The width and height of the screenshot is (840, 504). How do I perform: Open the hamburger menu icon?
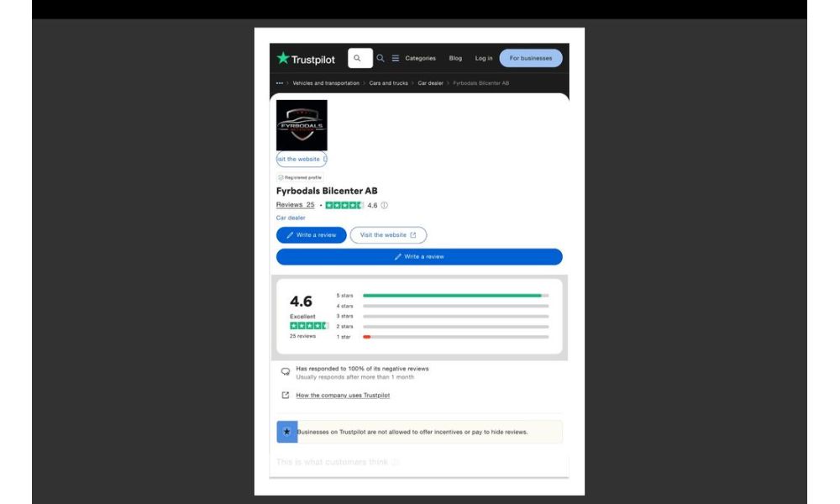coord(396,58)
